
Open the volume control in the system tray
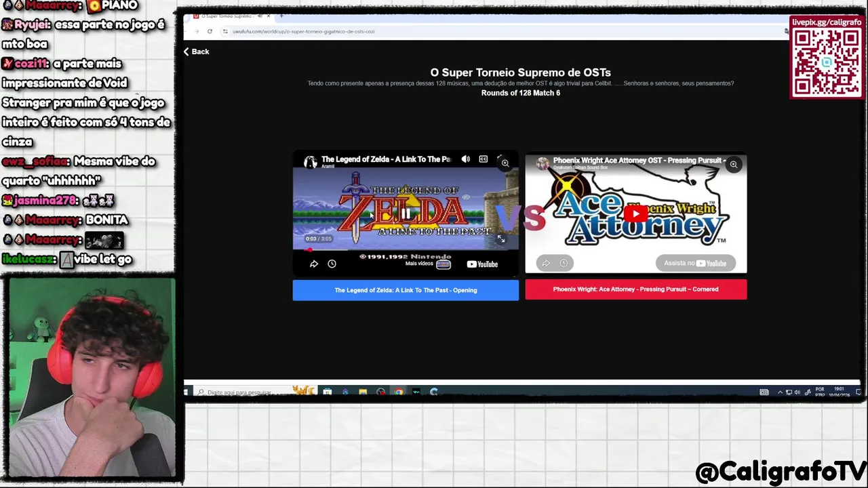[x=797, y=392]
